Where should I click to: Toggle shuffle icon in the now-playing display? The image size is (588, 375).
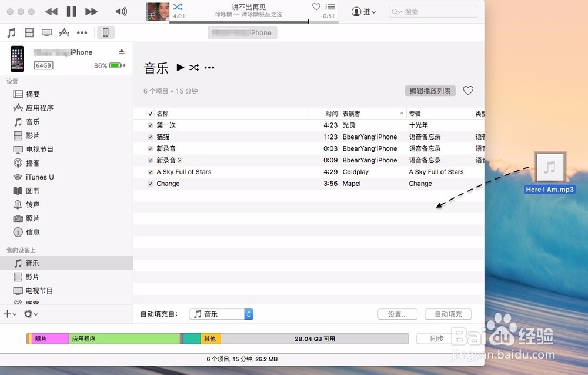(178, 6)
